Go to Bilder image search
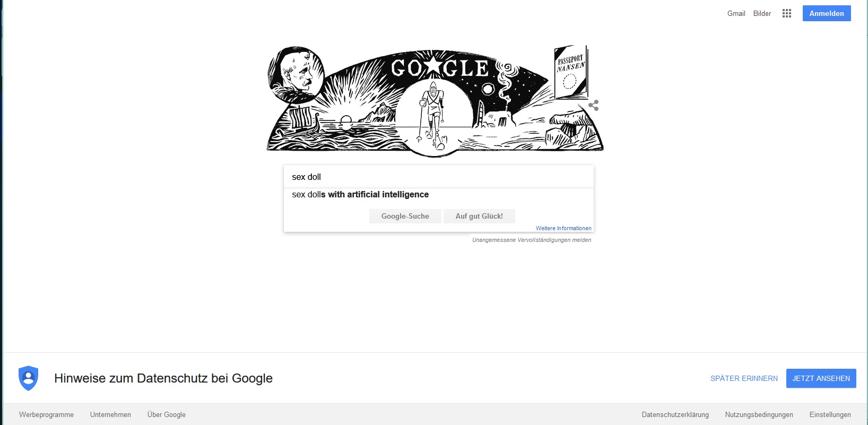The height and width of the screenshot is (425, 868). click(762, 13)
